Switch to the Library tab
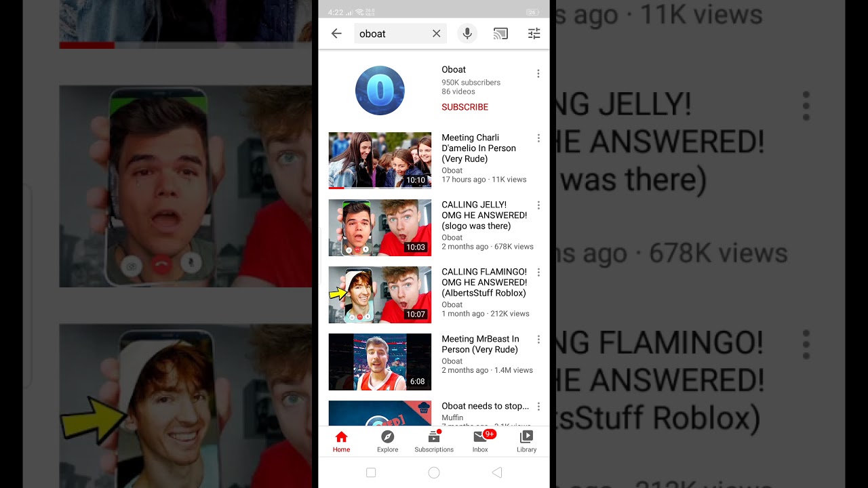 526,441
